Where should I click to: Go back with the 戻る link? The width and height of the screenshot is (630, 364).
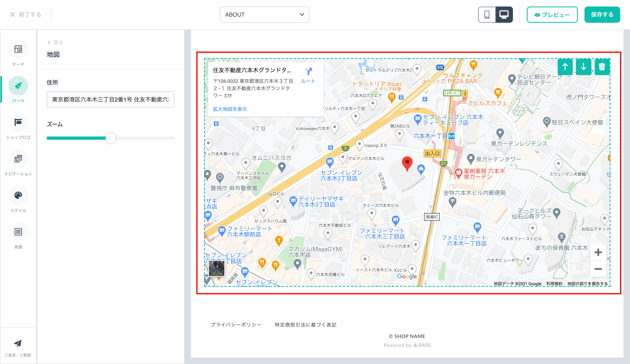click(55, 42)
